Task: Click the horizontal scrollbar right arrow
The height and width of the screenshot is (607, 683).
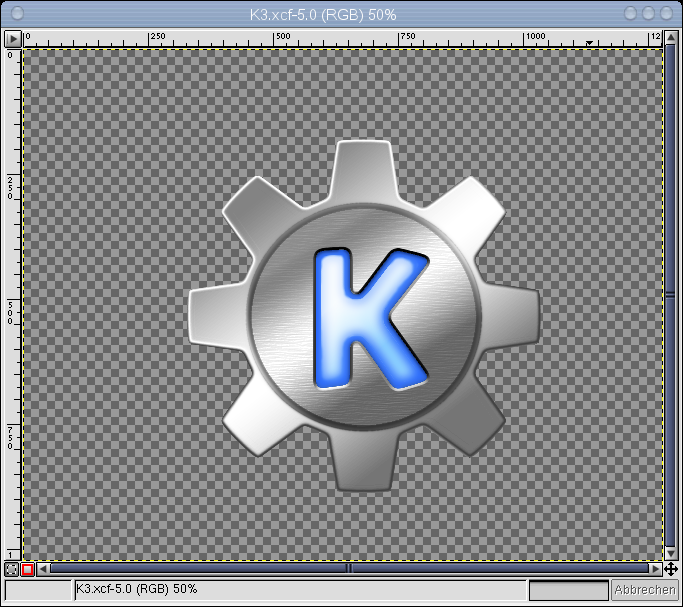Action: [656, 569]
